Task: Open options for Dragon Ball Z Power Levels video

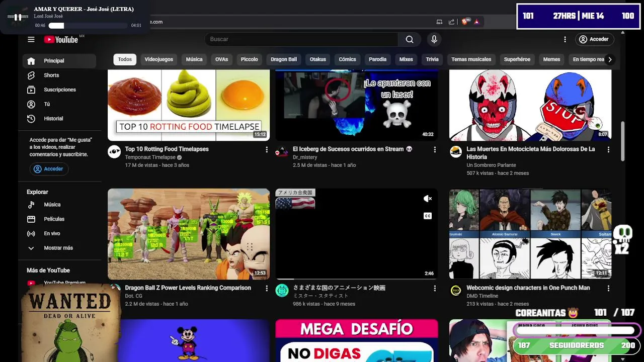Action: [267, 289]
